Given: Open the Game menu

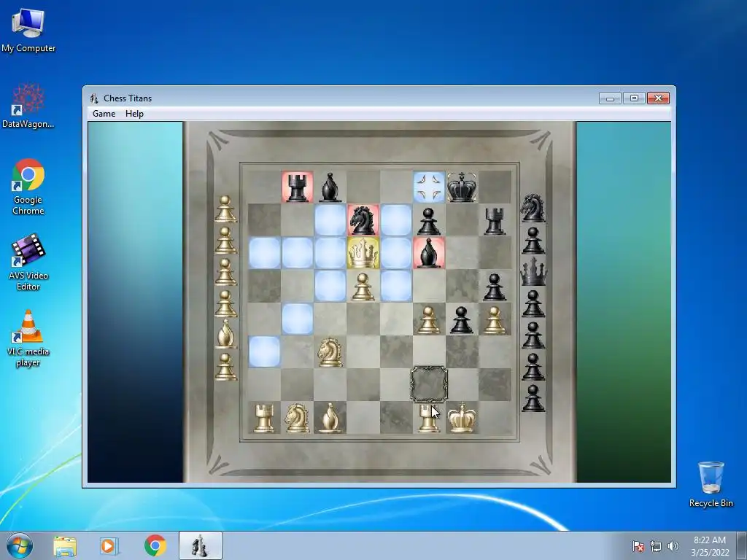Looking at the screenshot, I should pyautogui.click(x=104, y=113).
